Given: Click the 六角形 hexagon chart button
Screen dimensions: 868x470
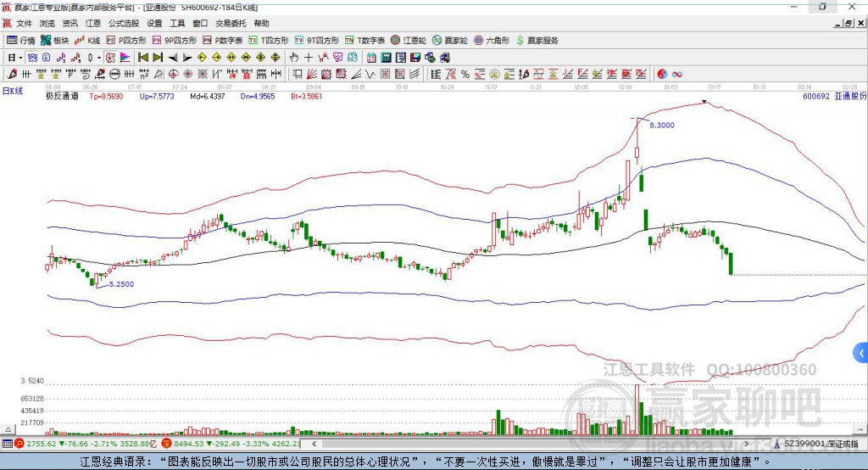Looking at the screenshot, I should coord(492,40).
